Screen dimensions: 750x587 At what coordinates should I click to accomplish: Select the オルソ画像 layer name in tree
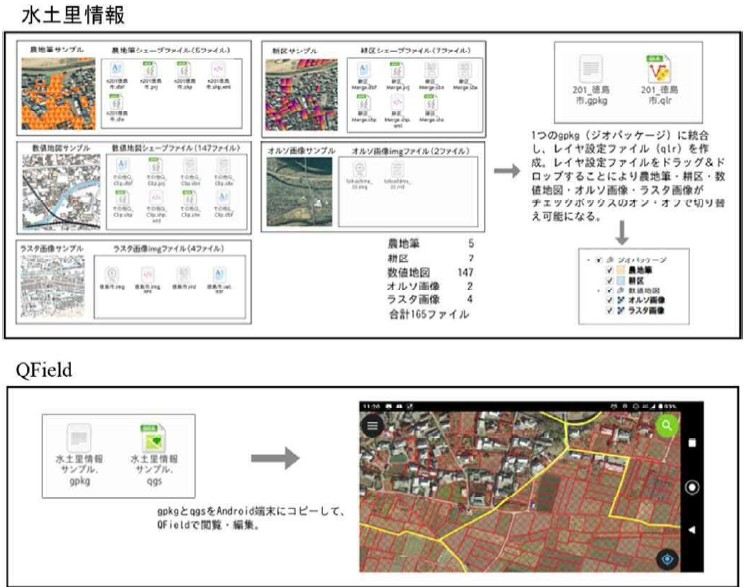click(646, 300)
